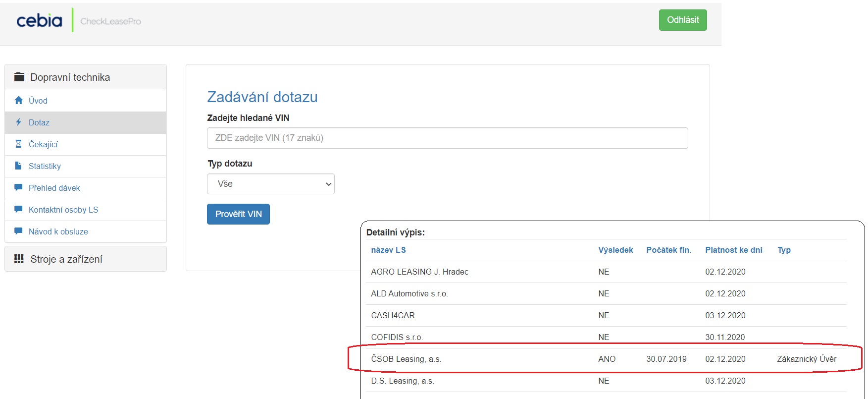The image size is (868, 399).
Task: Select the Dotaz menu item
Action: pos(86,122)
